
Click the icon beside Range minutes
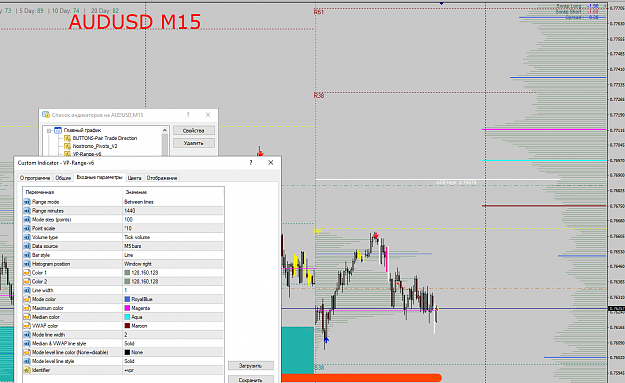click(x=27, y=211)
